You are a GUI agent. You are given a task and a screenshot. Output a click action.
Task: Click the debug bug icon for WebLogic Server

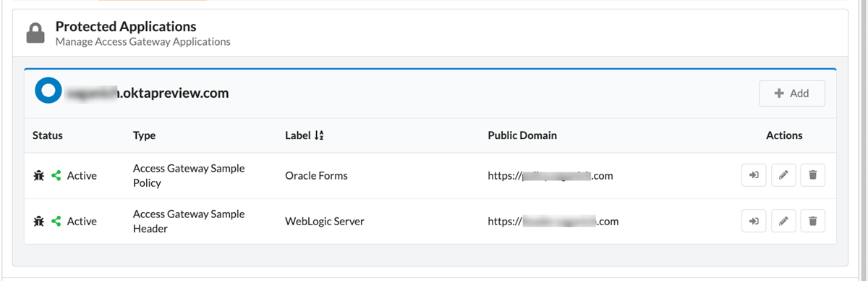[39, 222]
